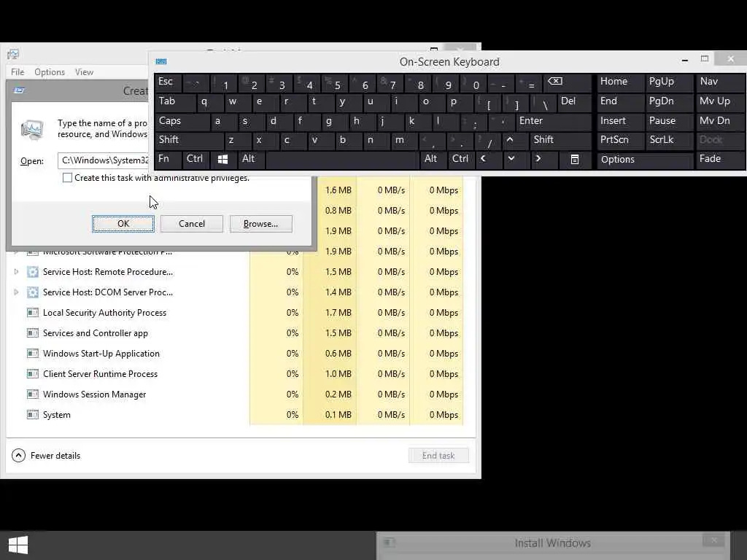The width and height of the screenshot is (747, 560).
Task: Toggle the Caps lock key
Action: point(182,121)
